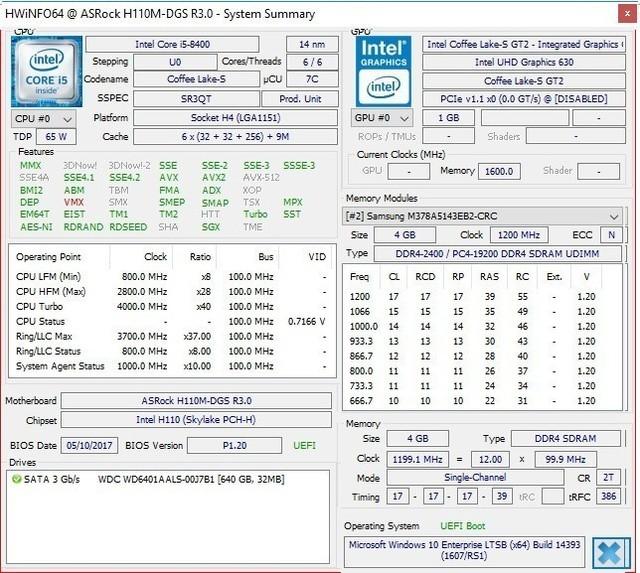Image resolution: width=640 pixels, height=573 pixels.
Task: Click the 99.9 MHz base clock field
Action: click(x=566, y=460)
